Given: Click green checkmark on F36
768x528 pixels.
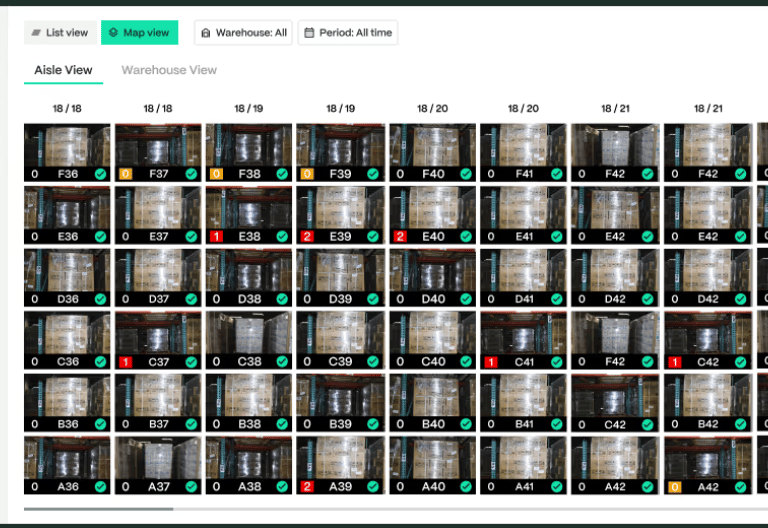Looking at the screenshot, I should pyautogui.click(x=100, y=174).
